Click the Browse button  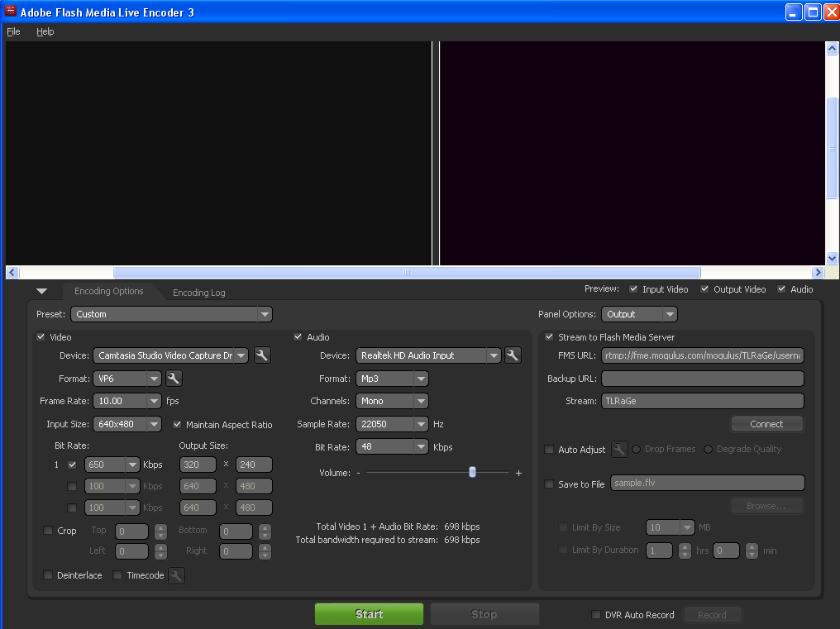coord(766,506)
